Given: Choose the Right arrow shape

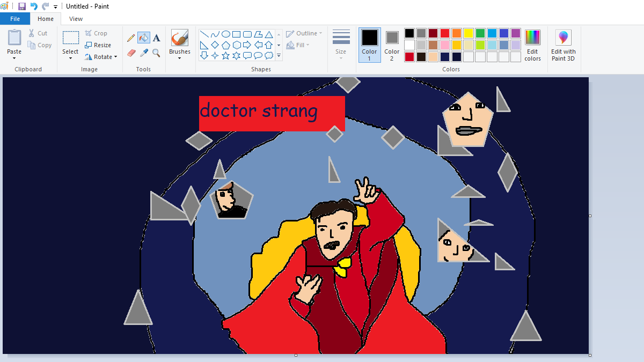Looking at the screenshot, I should tap(247, 45).
